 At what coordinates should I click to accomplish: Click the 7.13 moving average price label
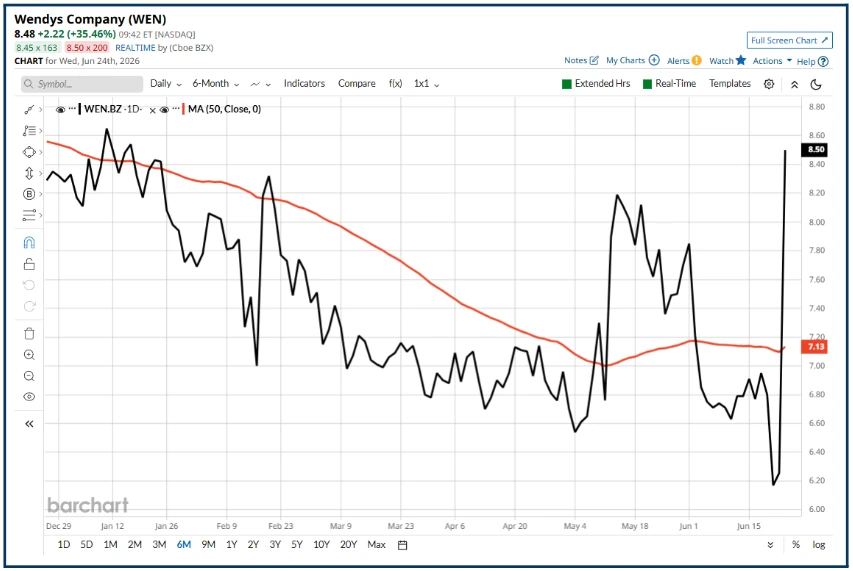[x=815, y=347]
